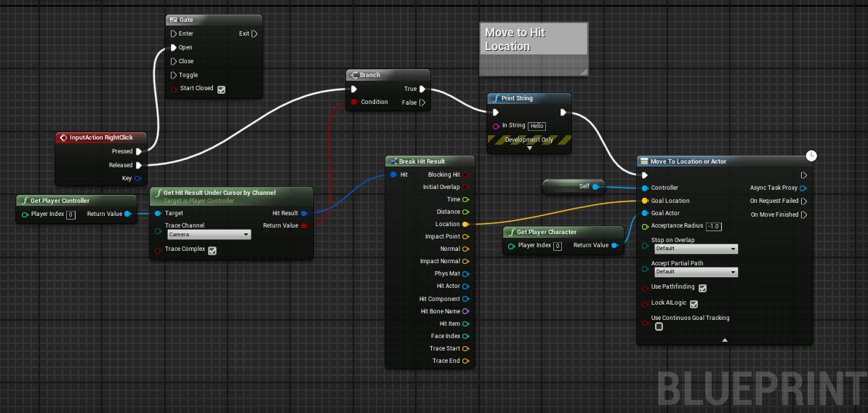Open the Accept Partial Path dropdown
The image size is (868, 413).
click(696, 273)
